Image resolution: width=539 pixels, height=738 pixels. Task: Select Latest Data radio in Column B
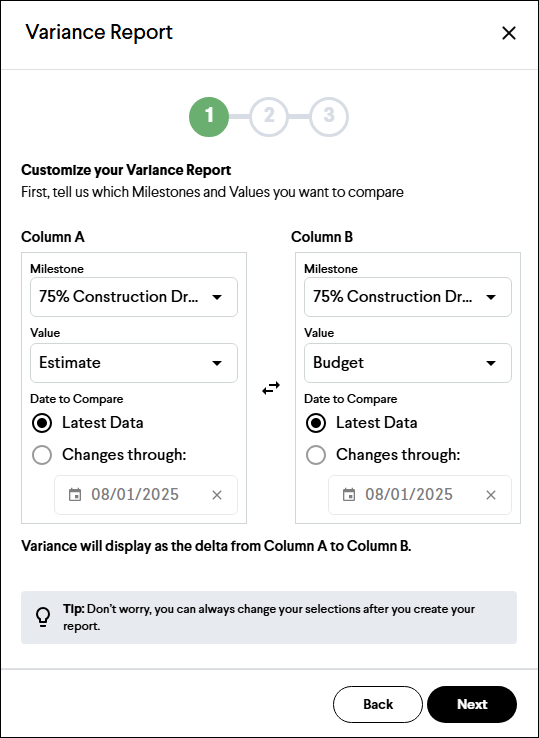[x=316, y=423]
